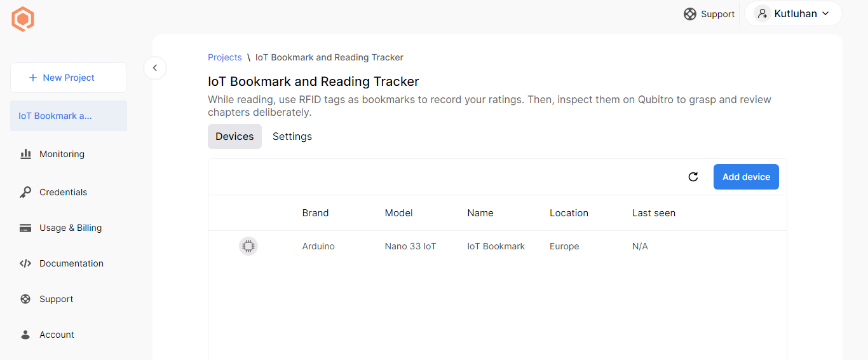
Task: Click the top bar Support icon
Action: tap(690, 14)
